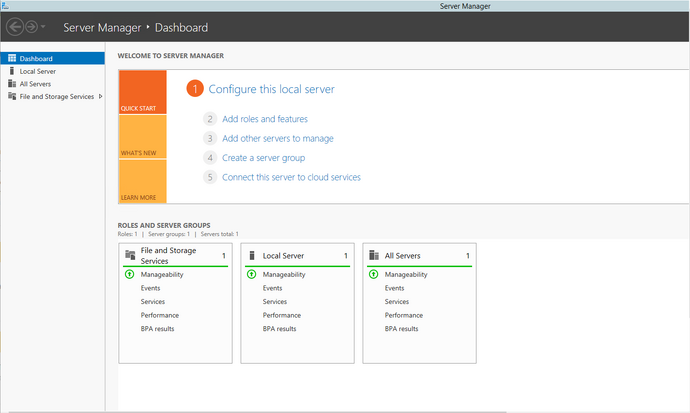
Task: Click the Server Manager title bar app icon
Action: (5, 5)
